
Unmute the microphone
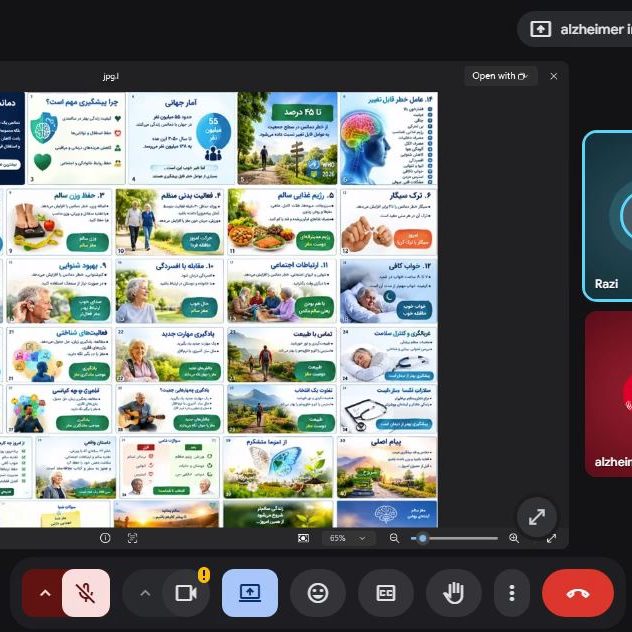point(86,593)
